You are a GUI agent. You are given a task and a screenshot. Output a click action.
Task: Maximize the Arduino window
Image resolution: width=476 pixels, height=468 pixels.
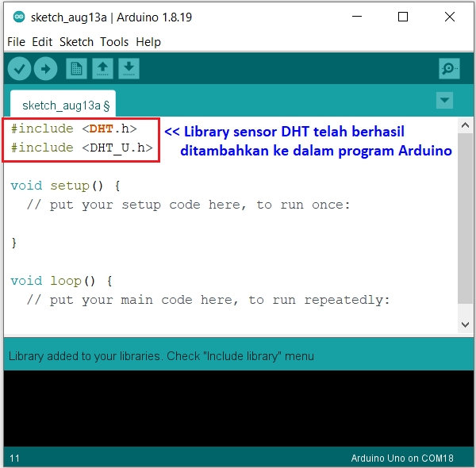point(403,17)
